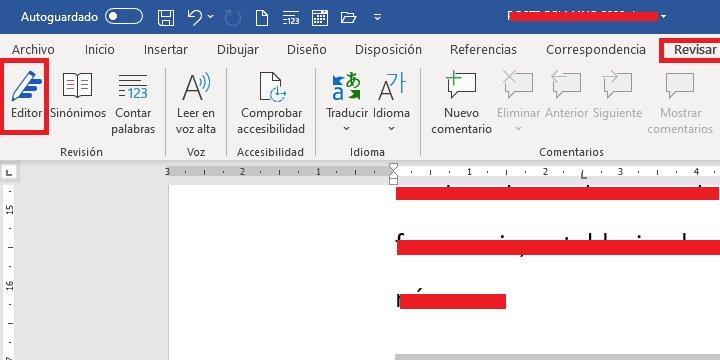The height and width of the screenshot is (360, 720).
Task: Click the first line indent marker on ruler
Action: (393, 166)
